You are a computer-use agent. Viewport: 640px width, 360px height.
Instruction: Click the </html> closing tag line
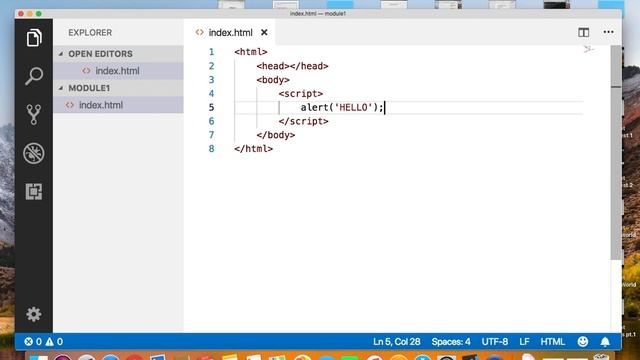(x=253, y=149)
